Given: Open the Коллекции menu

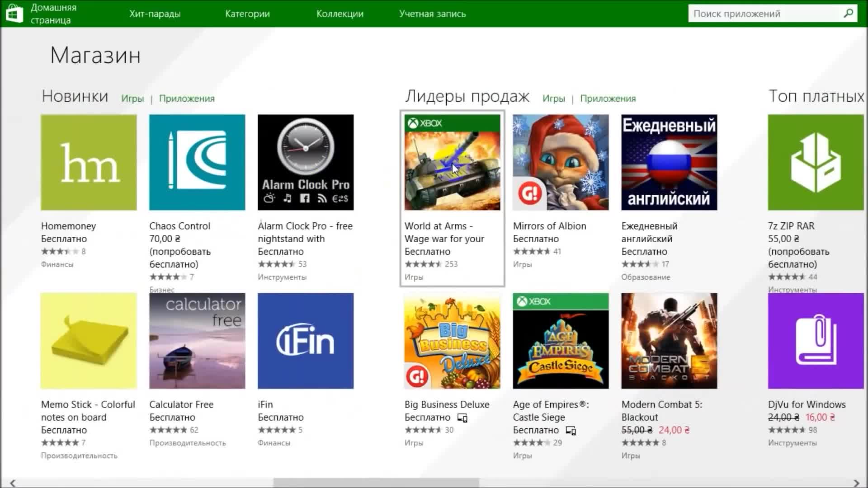Looking at the screenshot, I should coord(340,14).
